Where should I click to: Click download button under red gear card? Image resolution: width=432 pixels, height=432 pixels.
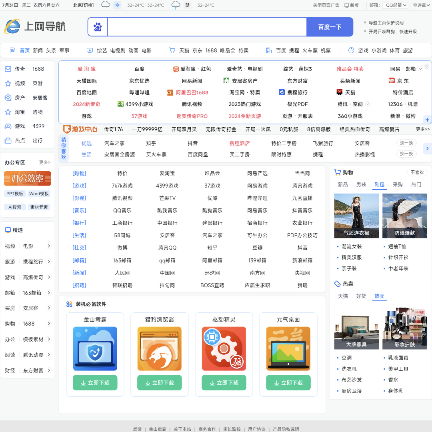[x=224, y=382]
